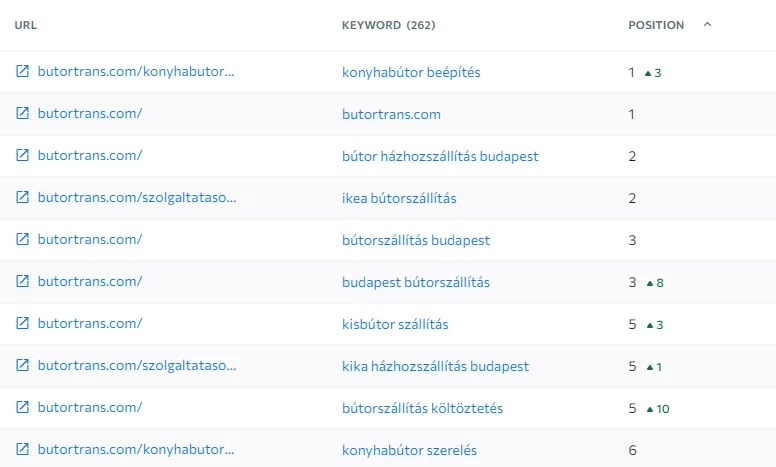Screen dimensions: 776x467
Task: Click external link icon for budapest bútorszállítás row
Action: click(23, 282)
